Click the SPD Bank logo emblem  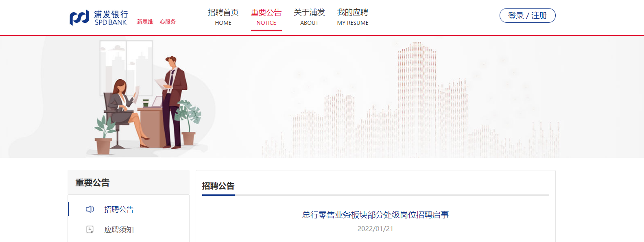(79, 17)
